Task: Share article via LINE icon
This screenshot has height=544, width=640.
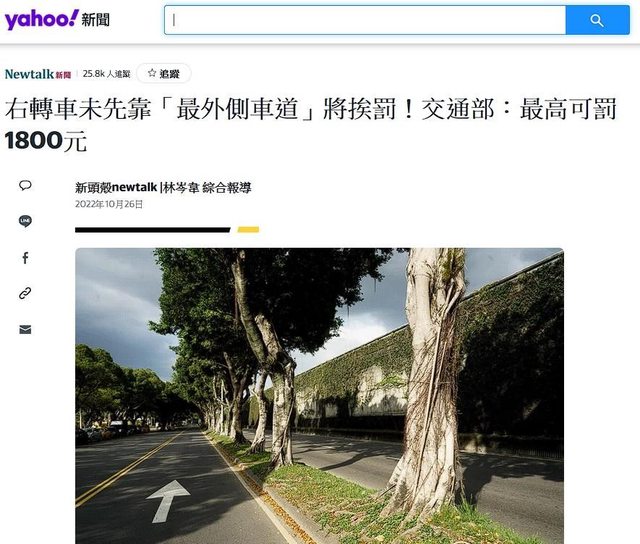Action: point(25,221)
